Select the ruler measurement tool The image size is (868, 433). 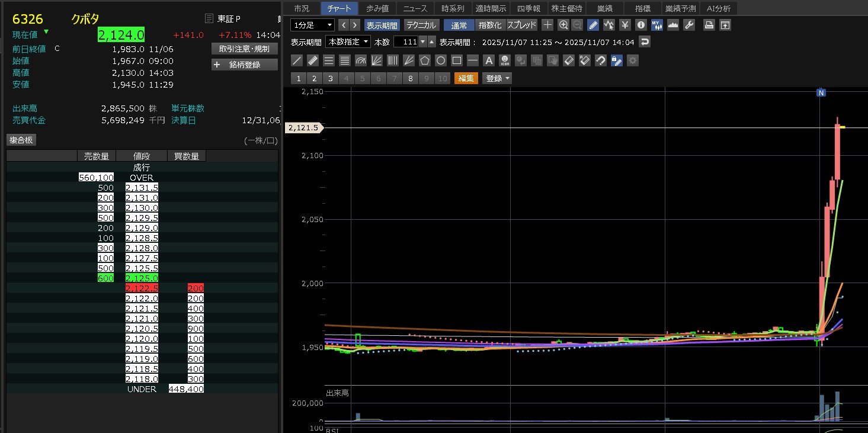(x=313, y=60)
